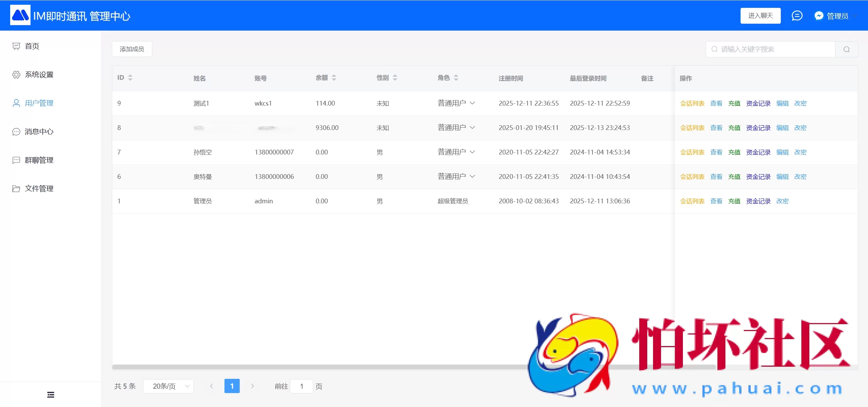Toggle sorting on the 性别 column
The image size is (868, 407).
pos(395,78)
